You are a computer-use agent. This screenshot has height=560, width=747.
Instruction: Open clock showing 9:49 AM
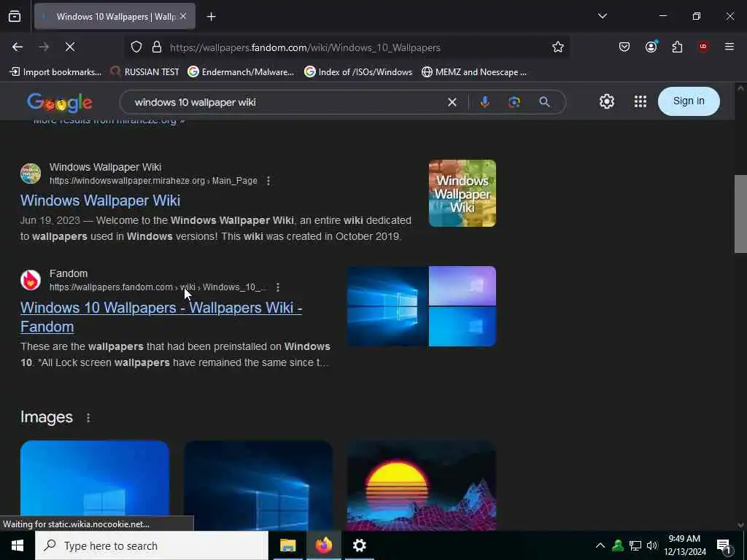tap(684, 545)
